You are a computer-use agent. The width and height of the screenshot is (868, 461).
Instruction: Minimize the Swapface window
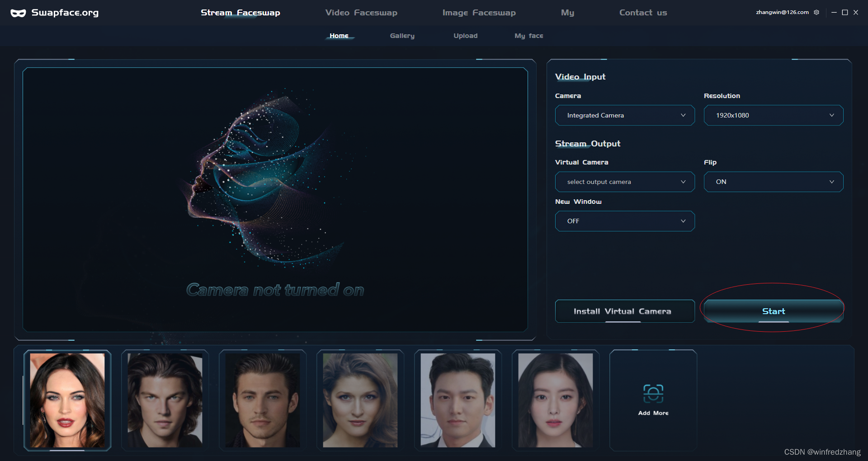tap(834, 13)
